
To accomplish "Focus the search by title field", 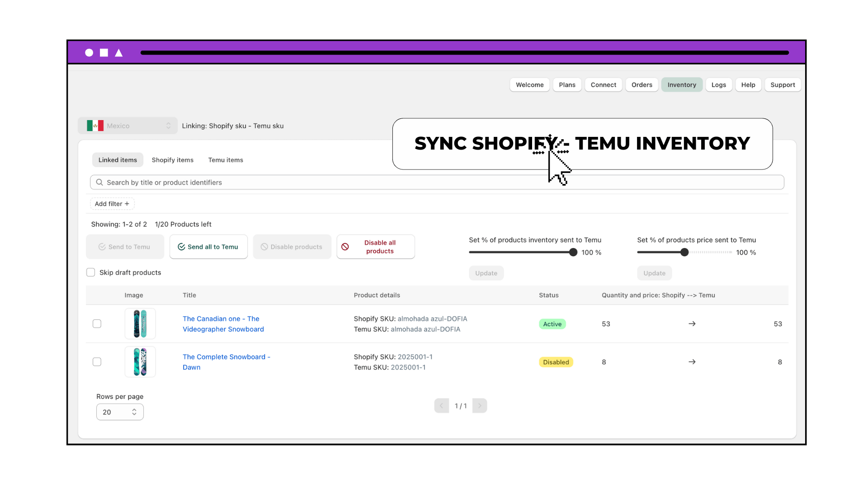I will click(x=437, y=183).
